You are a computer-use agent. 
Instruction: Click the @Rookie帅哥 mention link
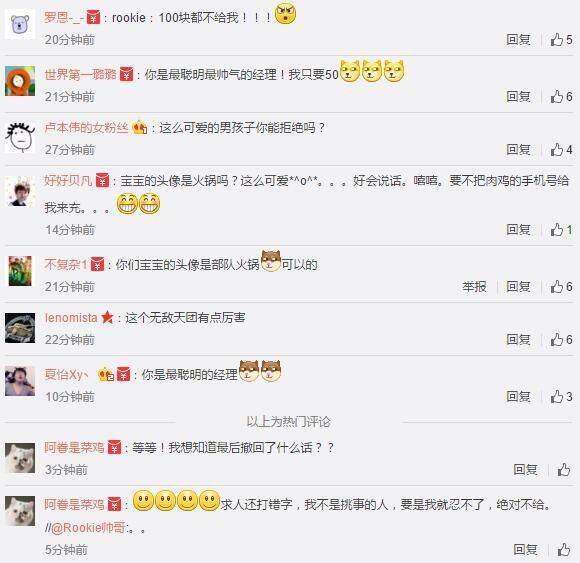click(88, 528)
